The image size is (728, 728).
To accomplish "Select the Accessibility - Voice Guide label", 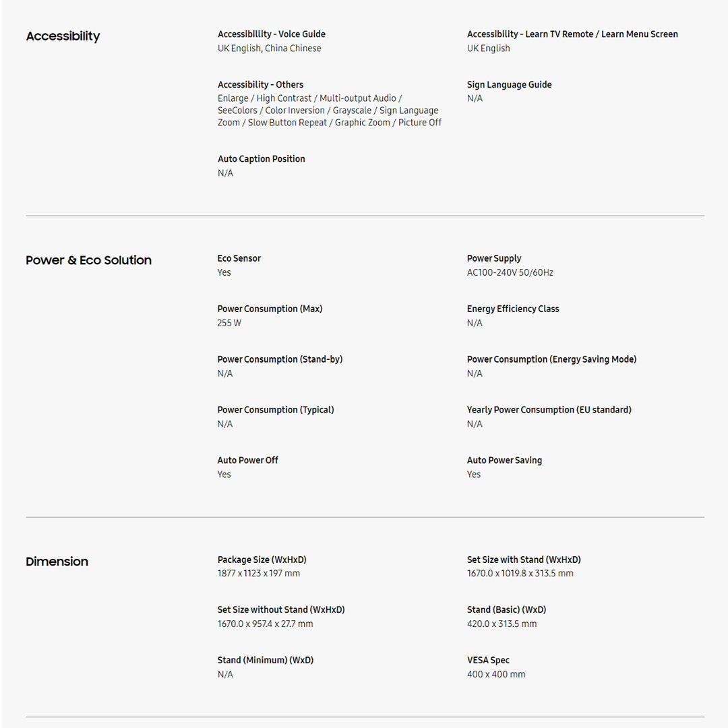I will coord(271,34).
